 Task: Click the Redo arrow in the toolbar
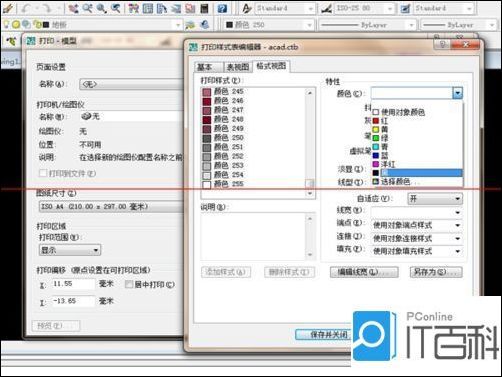[46, 8]
